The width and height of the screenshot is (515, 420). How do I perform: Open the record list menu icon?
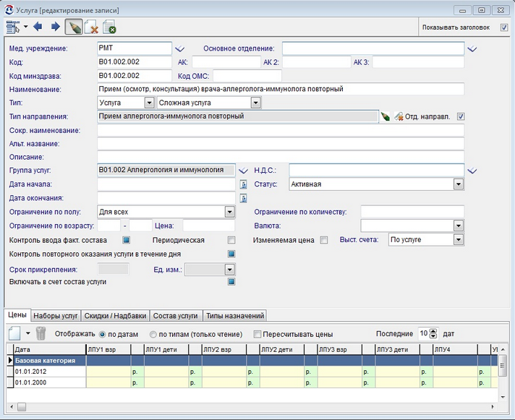(x=12, y=27)
